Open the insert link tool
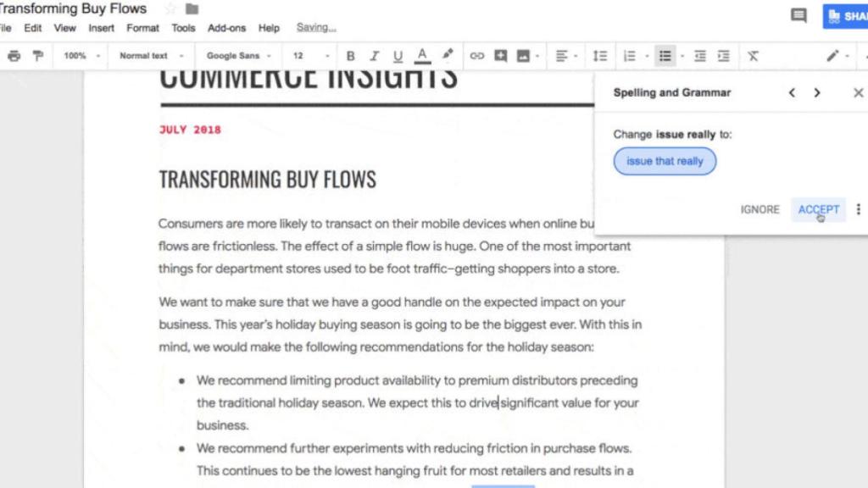This screenshot has height=488, width=868. point(476,55)
